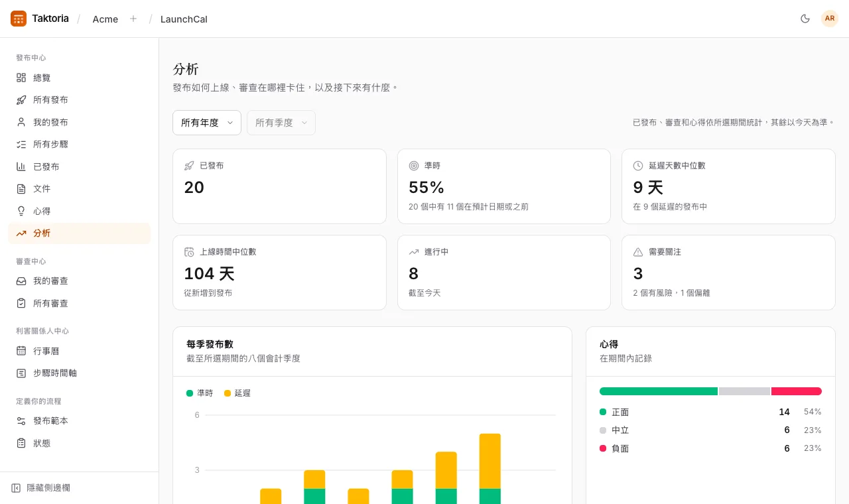Open the 所有年度 year dropdown

207,123
